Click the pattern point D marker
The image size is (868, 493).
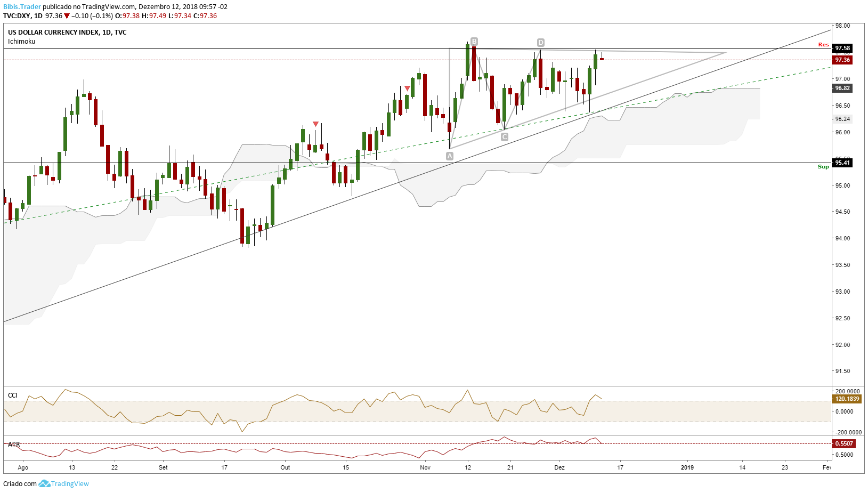(x=541, y=42)
